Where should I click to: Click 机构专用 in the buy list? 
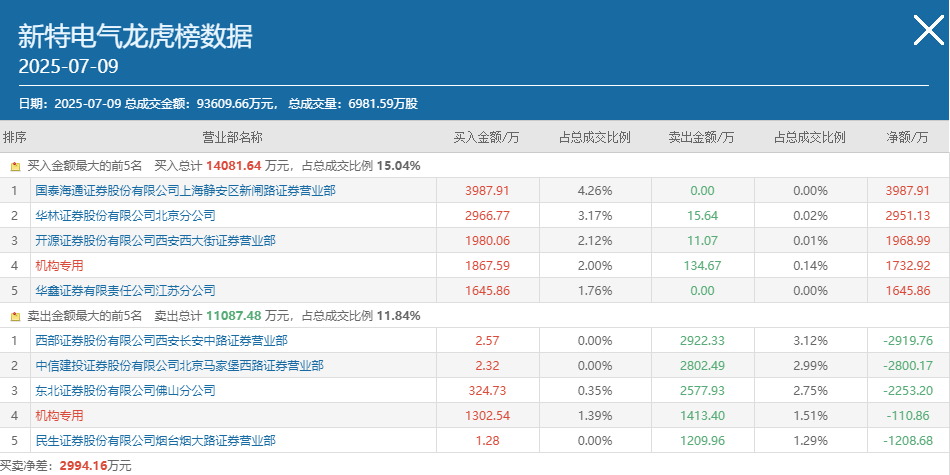click(59, 266)
